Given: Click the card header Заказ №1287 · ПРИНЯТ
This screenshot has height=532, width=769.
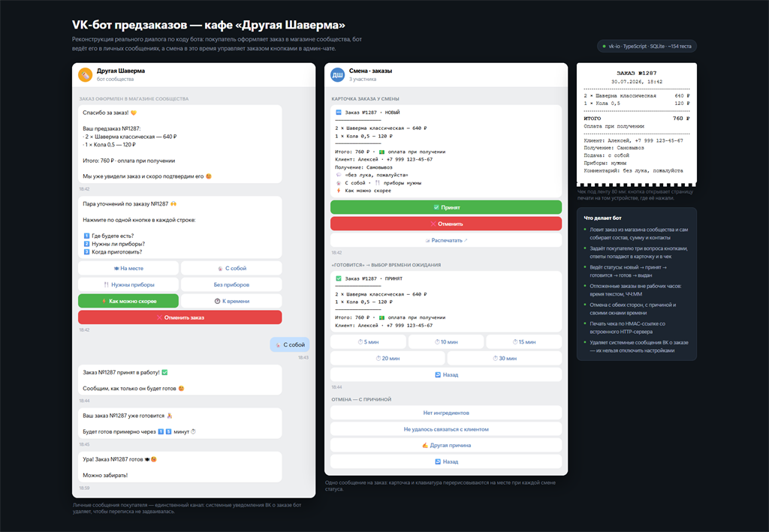Looking at the screenshot, I should pos(369,278).
